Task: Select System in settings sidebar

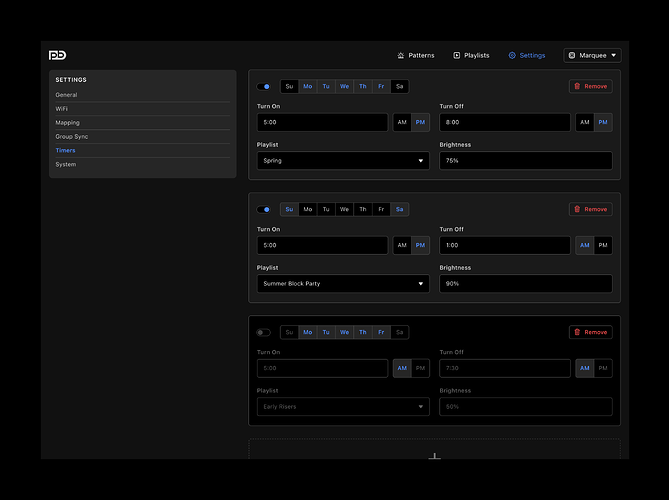Action: tap(143, 164)
